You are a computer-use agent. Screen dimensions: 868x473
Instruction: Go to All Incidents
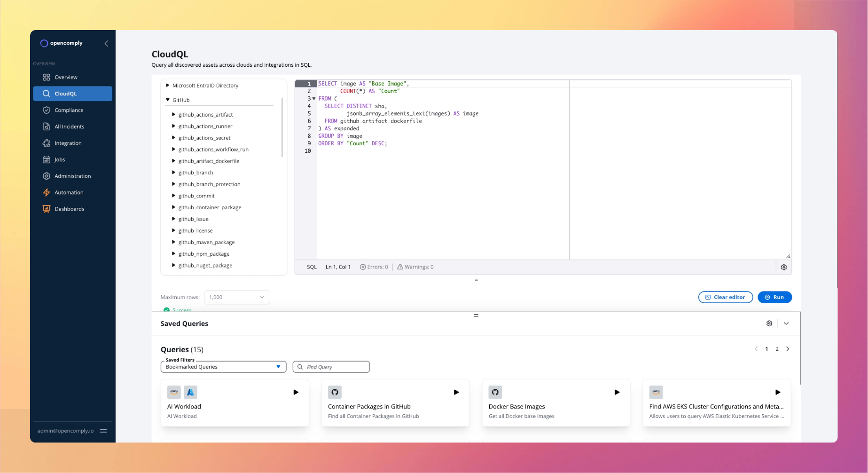pyautogui.click(x=72, y=126)
